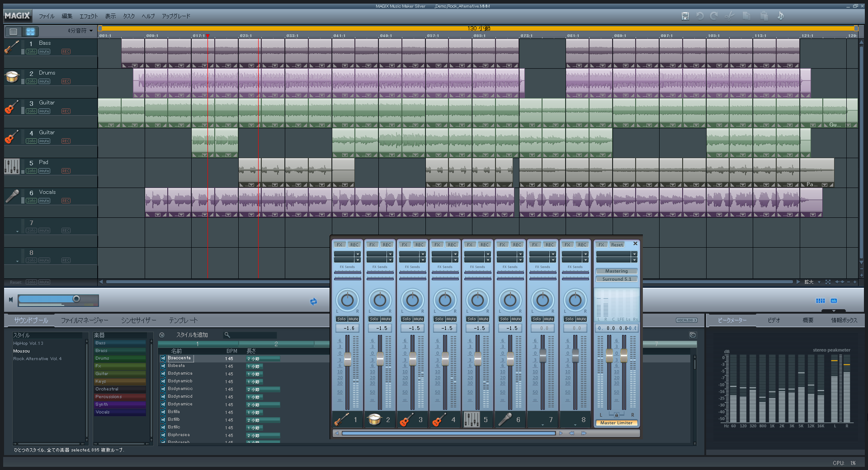
Task: Click track 3 Guitar instrument icon
Action: [12, 107]
